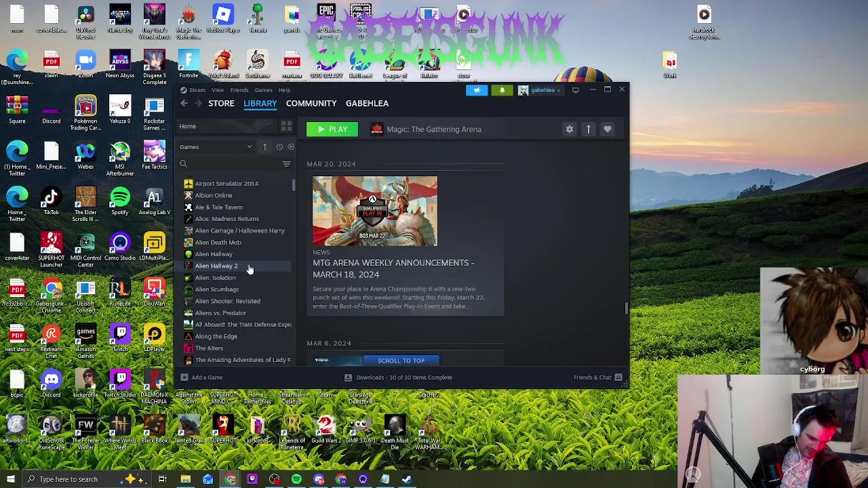This screenshot has width=868, height=488.
Task: Open the Games menu in Steam
Action: tap(263, 90)
